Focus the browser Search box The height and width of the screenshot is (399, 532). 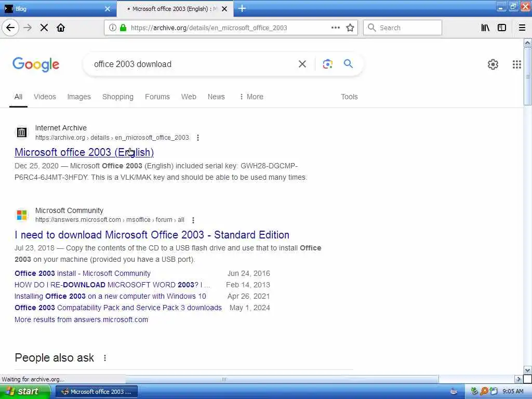click(x=403, y=28)
